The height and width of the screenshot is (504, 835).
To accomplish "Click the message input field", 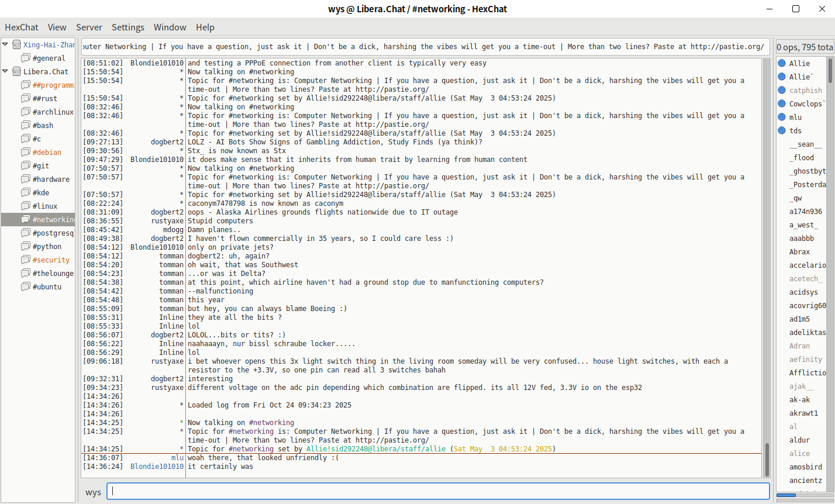I will 439,491.
